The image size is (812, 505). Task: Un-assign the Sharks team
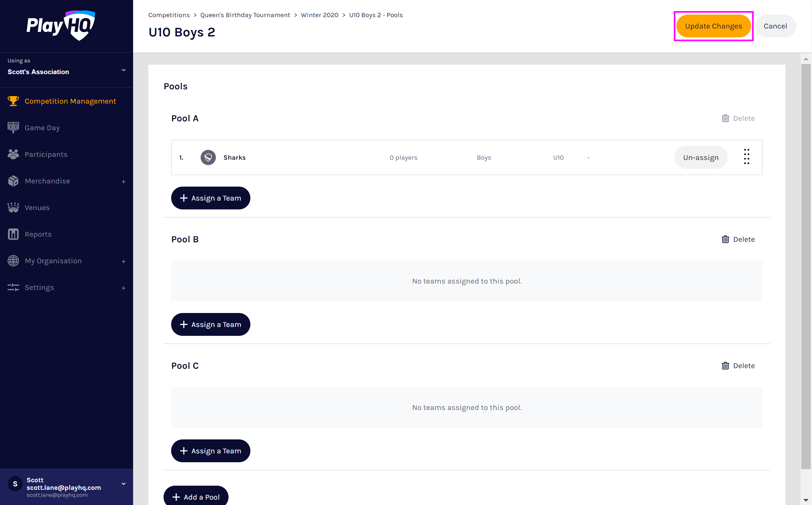pos(700,157)
